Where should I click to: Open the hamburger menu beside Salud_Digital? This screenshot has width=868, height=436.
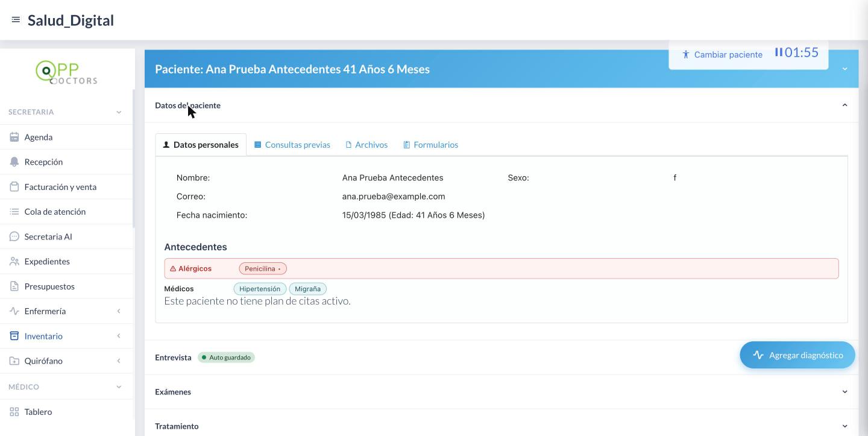pos(16,20)
